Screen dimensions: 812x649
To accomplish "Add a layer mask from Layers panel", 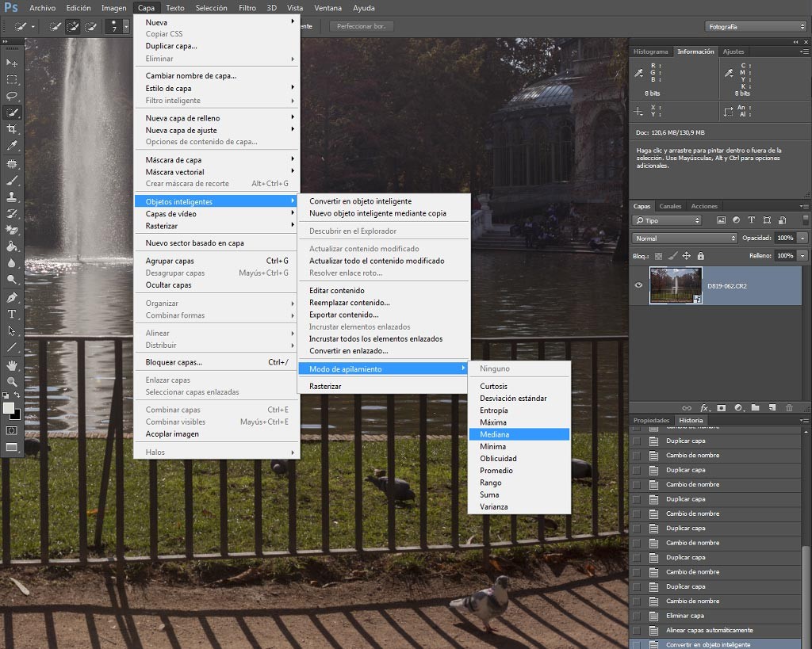I will (x=722, y=408).
